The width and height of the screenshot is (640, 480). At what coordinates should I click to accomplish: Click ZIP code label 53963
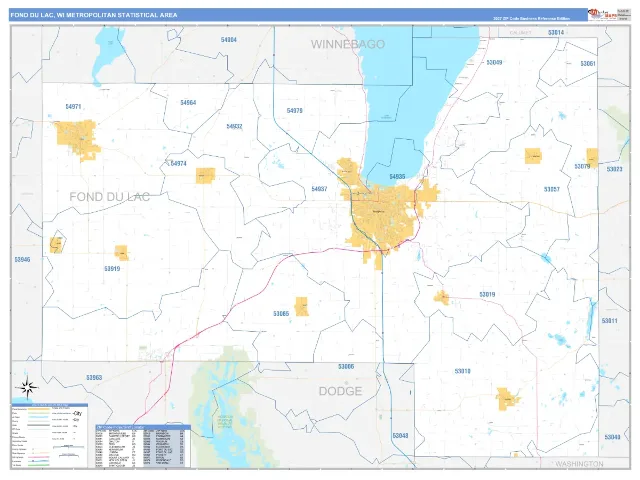tap(94, 378)
